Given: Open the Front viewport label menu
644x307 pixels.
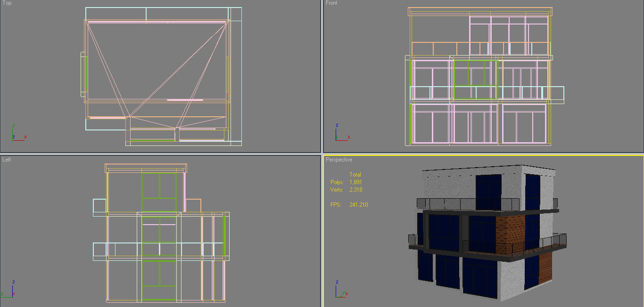Looking at the screenshot, I should pos(331,3).
